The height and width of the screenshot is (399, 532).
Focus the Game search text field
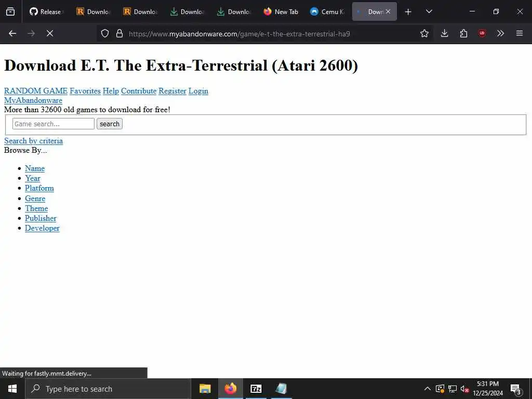tap(54, 124)
